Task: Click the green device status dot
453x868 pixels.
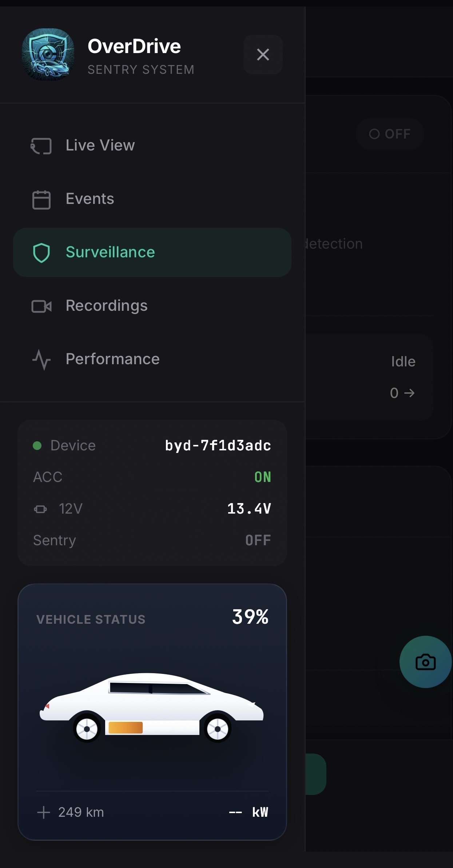Action: (x=37, y=445)
